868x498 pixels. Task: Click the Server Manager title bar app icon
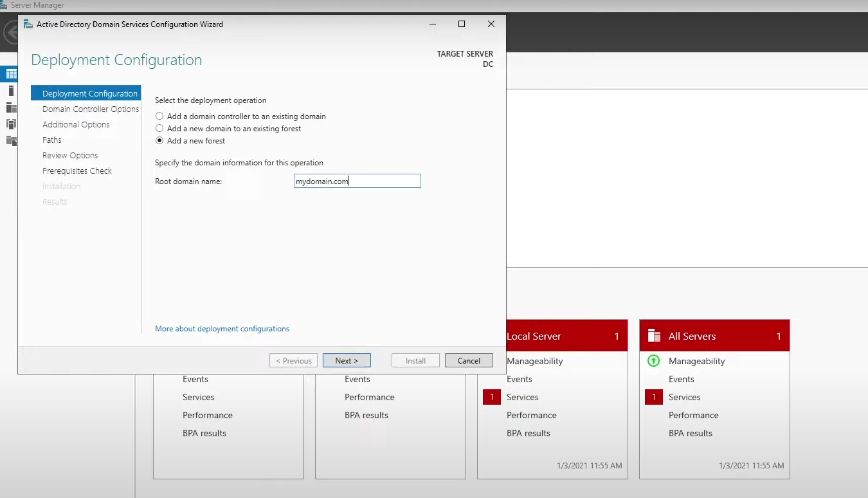click(5, 5)
